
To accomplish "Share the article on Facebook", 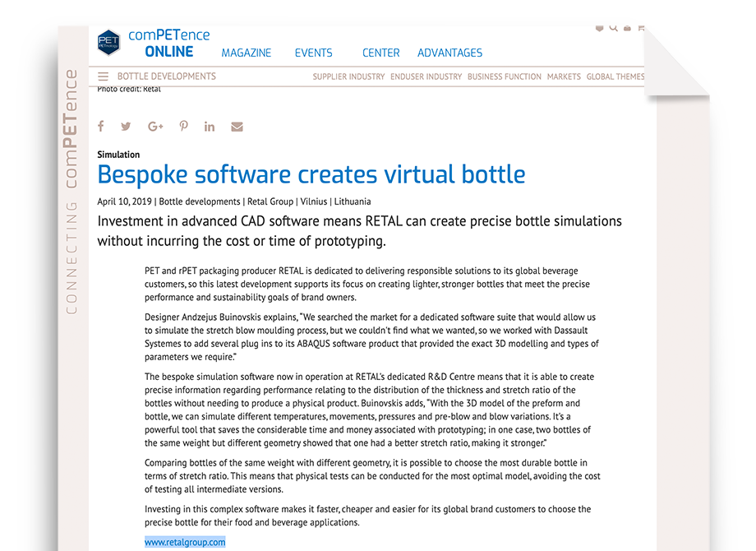I will point(101,127).
